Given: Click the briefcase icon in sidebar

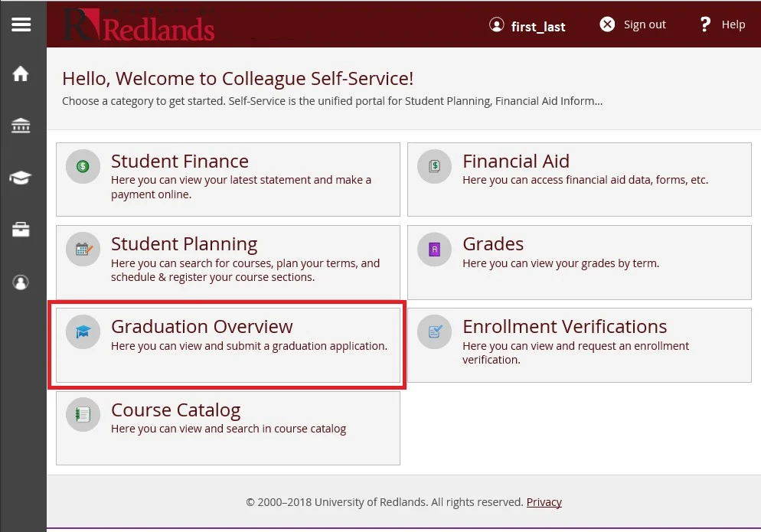Looking at the screenshot, I should point(21,230).
